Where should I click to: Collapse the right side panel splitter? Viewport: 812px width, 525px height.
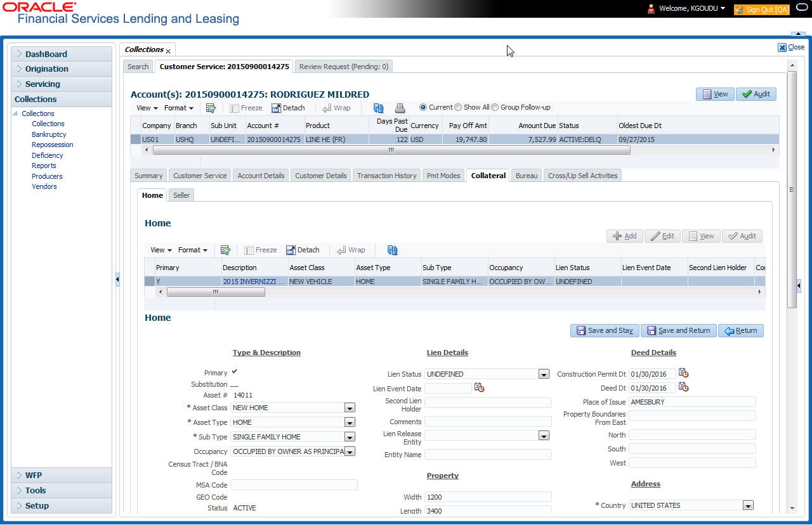pos(799,286)
